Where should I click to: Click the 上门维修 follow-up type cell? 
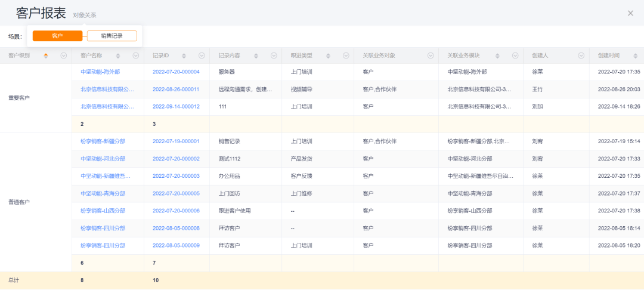[x=318, y=193]
